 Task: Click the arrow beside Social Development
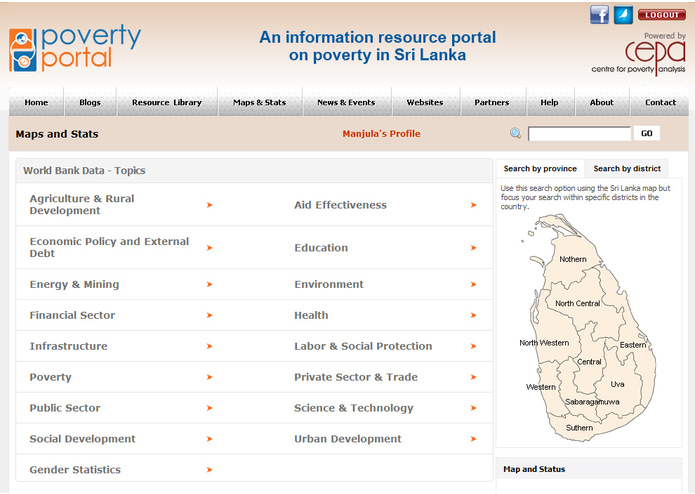(x=210, y=439)
